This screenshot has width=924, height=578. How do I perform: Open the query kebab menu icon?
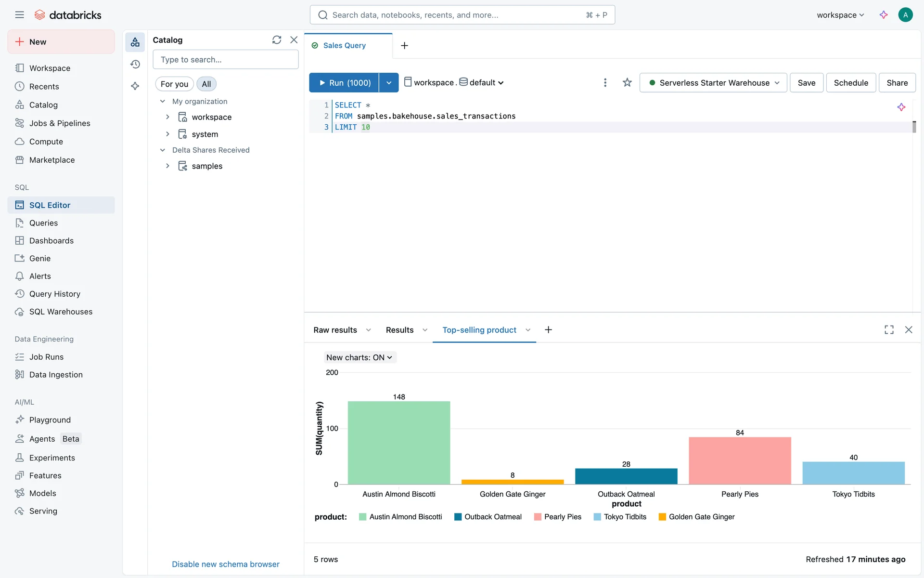click(x=605, y=83)
